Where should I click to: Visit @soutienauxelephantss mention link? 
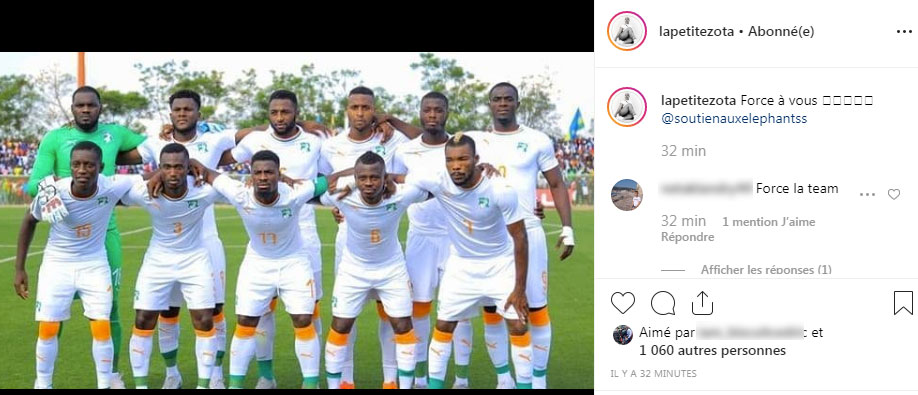[734, 118]
